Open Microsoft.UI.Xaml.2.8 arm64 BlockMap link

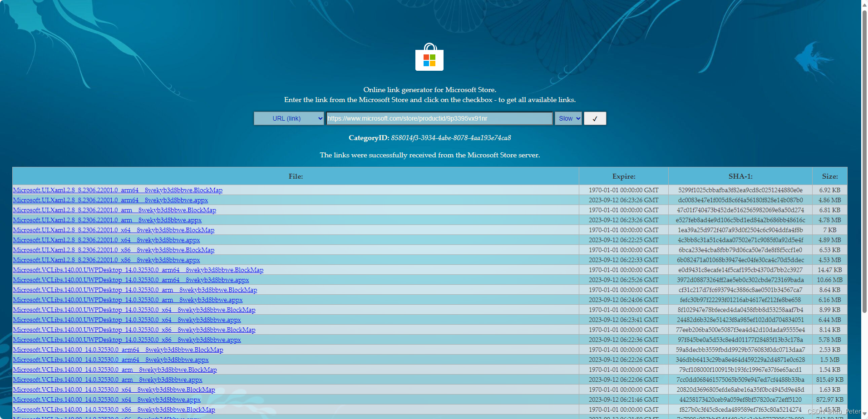(118, 190)
